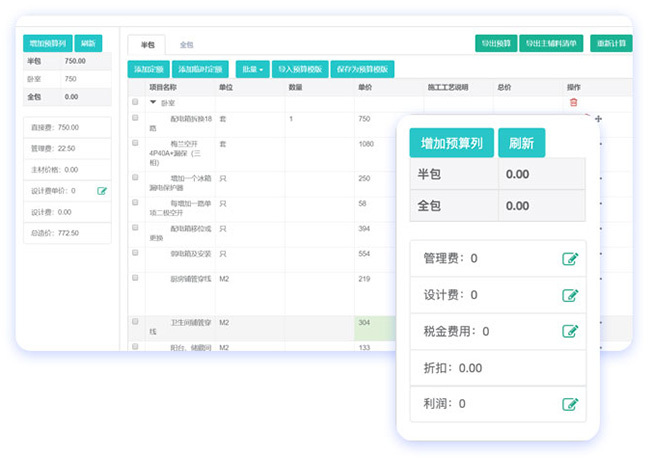Tick the checkbox for 卧室 group row
The height and width of the screenshot is (472, 650).
click(x=135, y=102)
